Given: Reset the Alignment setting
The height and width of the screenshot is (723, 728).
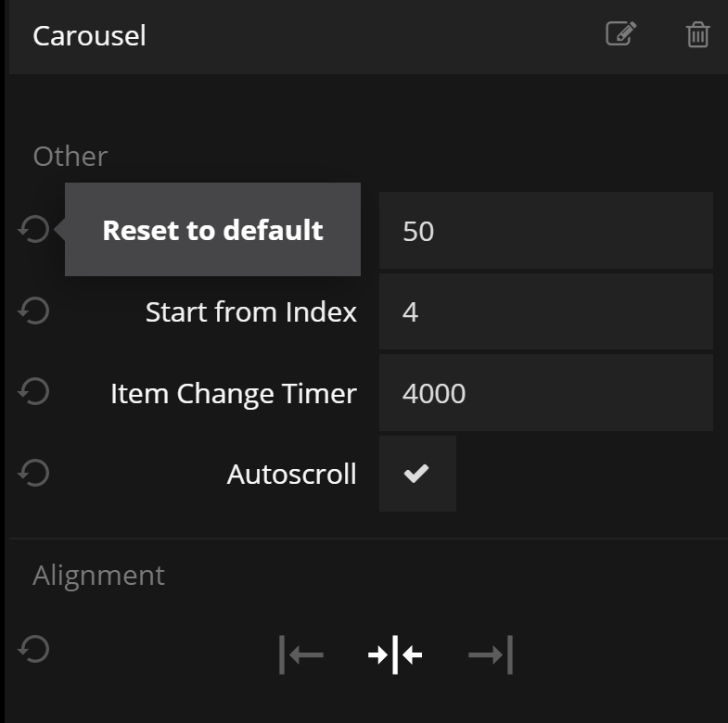Looking at the screenshot, I should (34, 649).
